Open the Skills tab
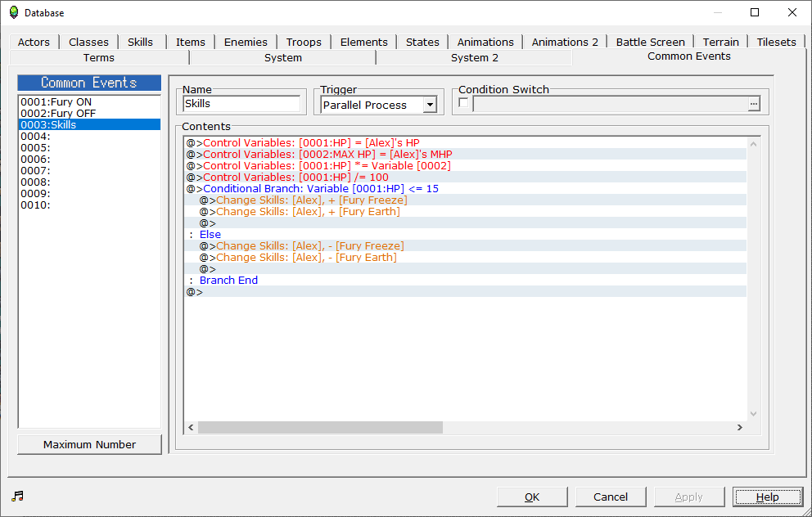This screenshot has height=517, width=812. tap(140, 42)
